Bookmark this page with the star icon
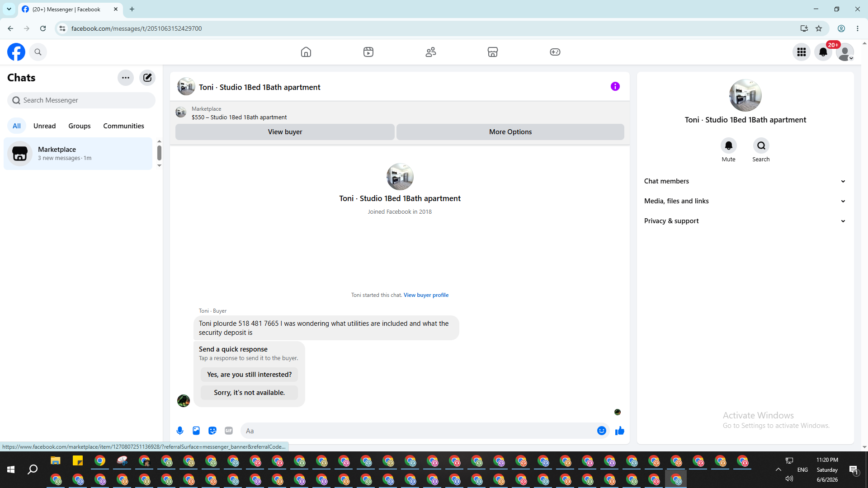This screenshot has width=868, height=488. click(819, 28)
